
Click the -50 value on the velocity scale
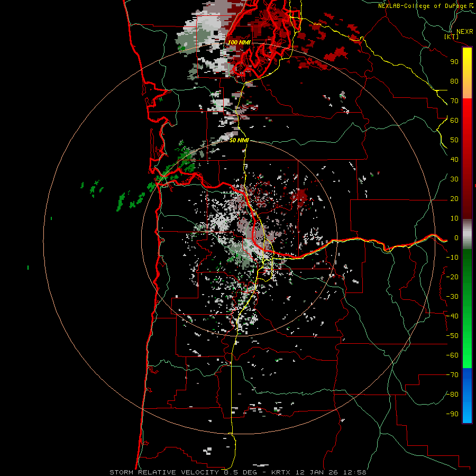click(452, 336)
